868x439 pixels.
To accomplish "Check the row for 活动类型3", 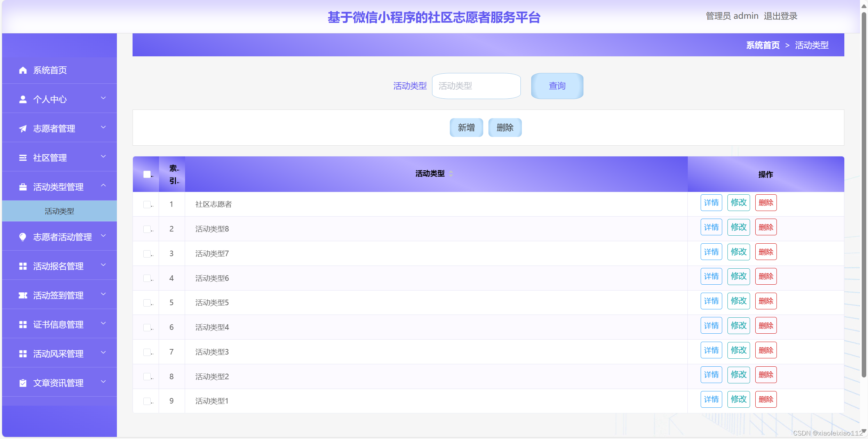I will (x=147, y=352).
